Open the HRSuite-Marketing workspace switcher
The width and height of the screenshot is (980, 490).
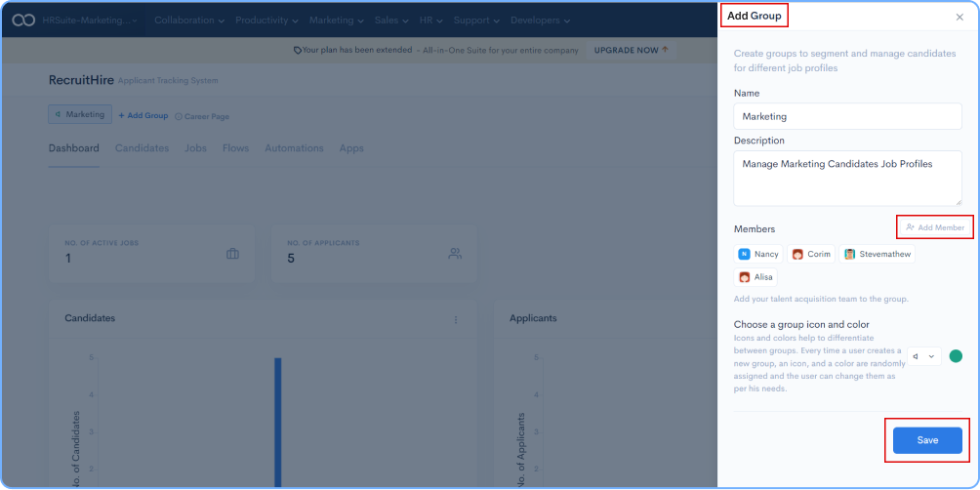[x=90, y=20]
